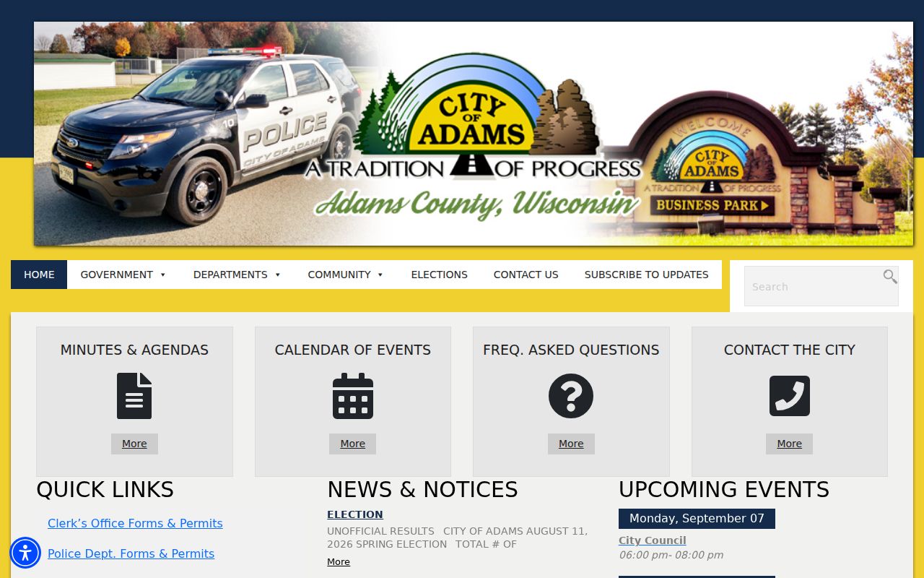Click the Minutes & Agendas heading
Screen dimensions: 924x578
point(134,350)
